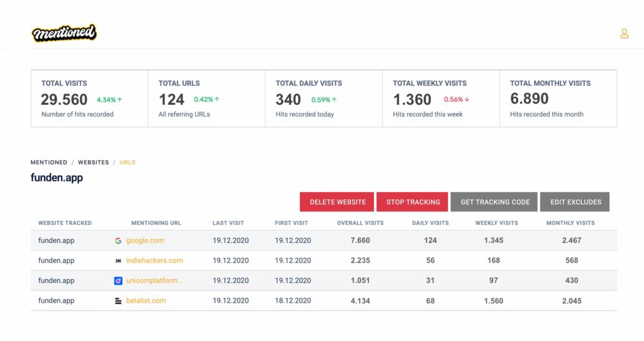Select the URLs breadcrumb
The width and height of the screenshot is (644, 341).
tap(127, 163)
